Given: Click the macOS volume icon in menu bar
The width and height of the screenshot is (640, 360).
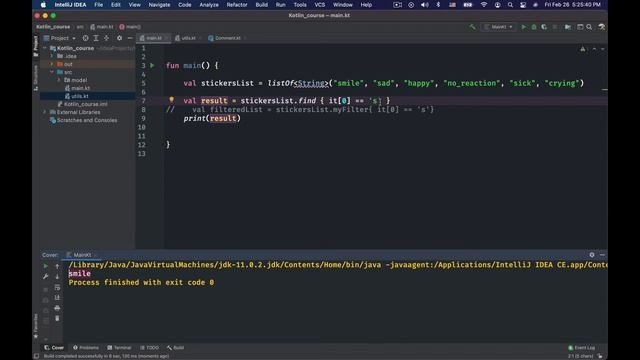Looking at the screenshot, I should click(424, 5).
